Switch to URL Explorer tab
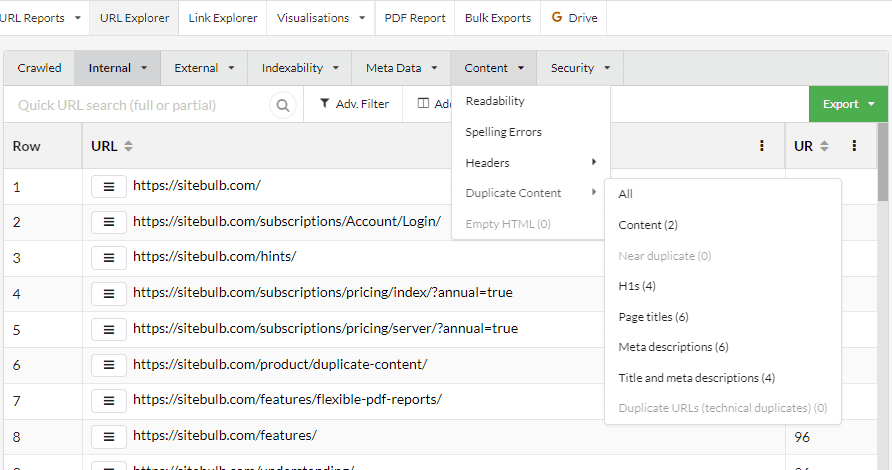Viewport: 892px width, 470px height. (x=134, y=18)
